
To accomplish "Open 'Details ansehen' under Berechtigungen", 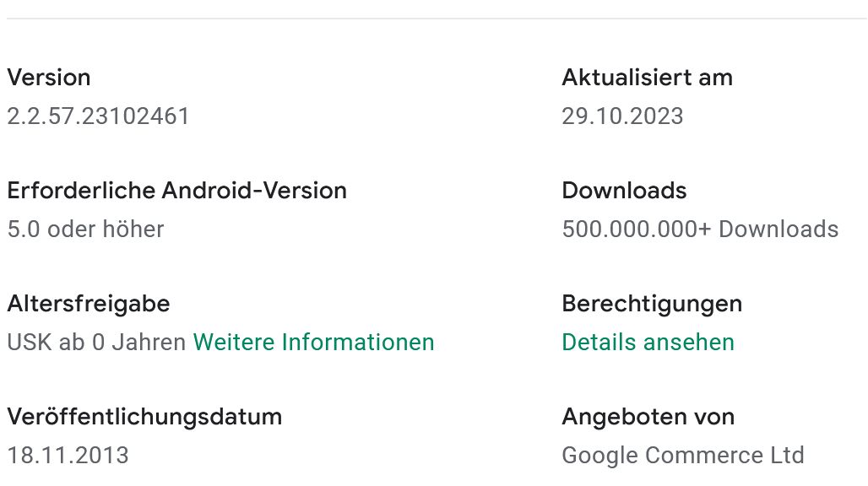I will click(648, 343).
